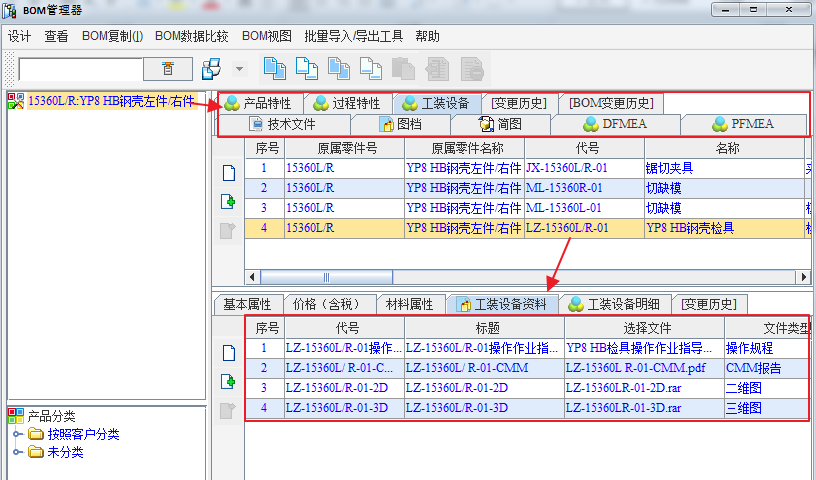The height and width of the screenshot is (480, 816).
Task: Click the add document icon with green plus in upper table
Action: click(x=228, y=202)
